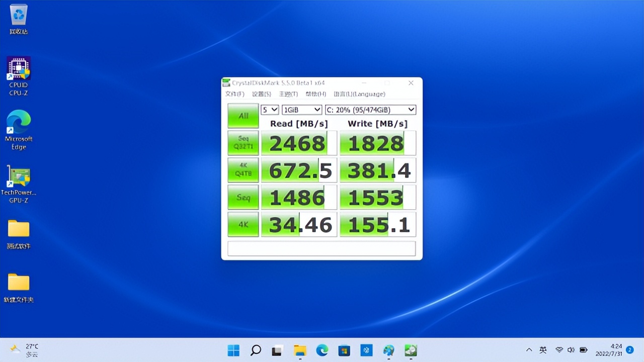Click the comment input field at window bottom
644x362 pixels.
click(321, 248)
